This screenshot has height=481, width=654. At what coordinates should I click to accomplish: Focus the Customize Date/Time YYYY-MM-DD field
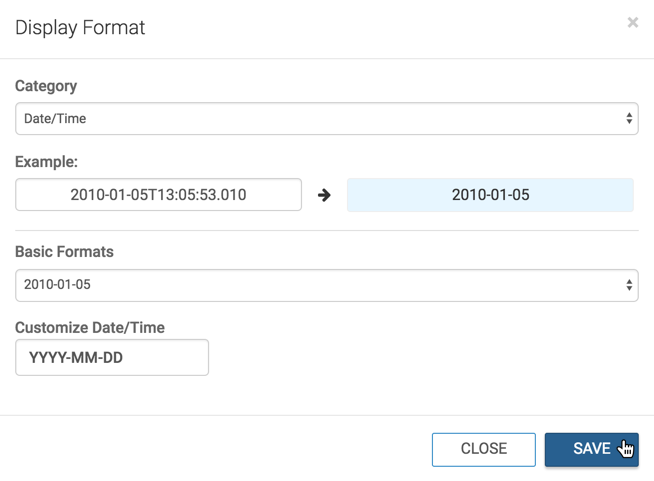112,357
